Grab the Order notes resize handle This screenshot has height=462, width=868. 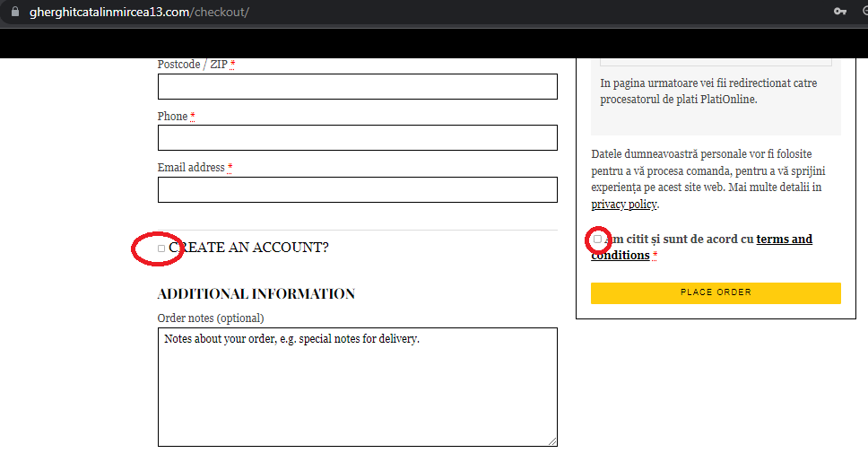(552, 441)
